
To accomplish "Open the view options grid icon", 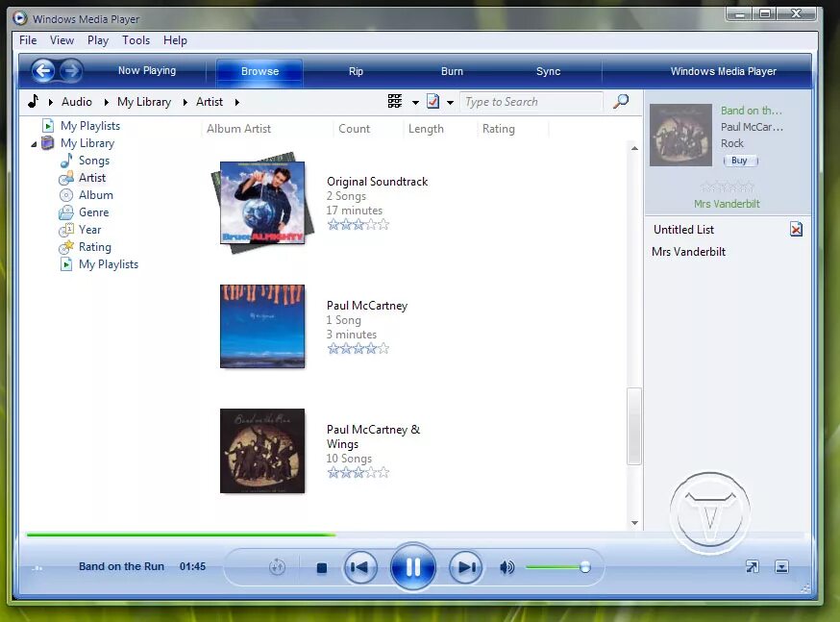I will pos(395,101).
